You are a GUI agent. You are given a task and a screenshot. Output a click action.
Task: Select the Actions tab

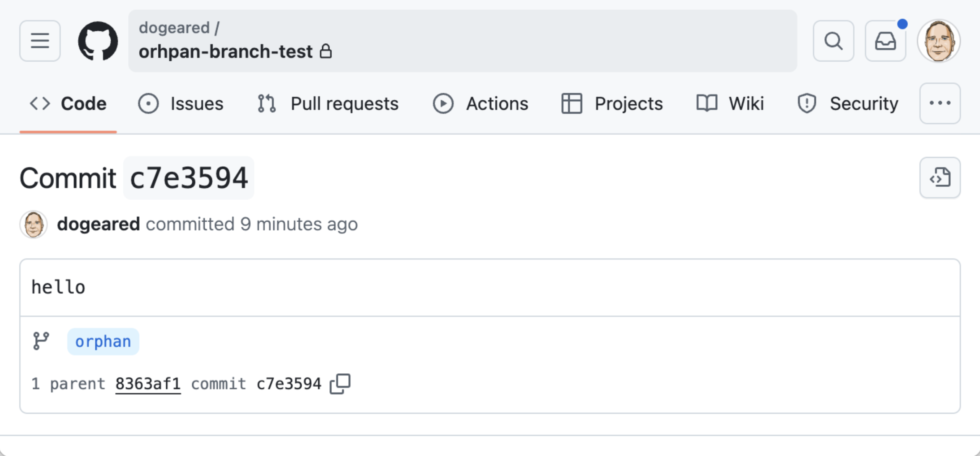[x=481, y=103]
